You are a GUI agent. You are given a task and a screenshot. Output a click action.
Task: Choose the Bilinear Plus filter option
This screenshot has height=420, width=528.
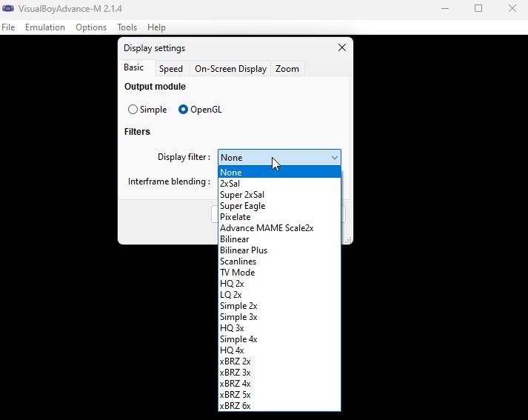tap(279, 250)
